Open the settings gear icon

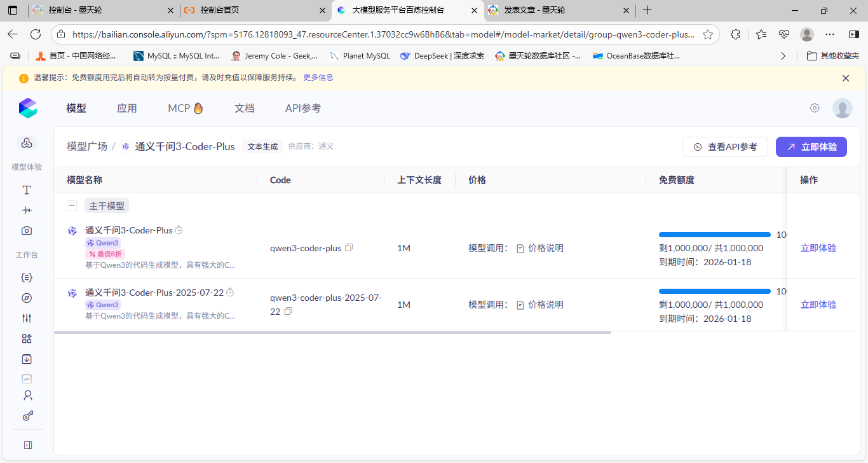click(815, 108)
